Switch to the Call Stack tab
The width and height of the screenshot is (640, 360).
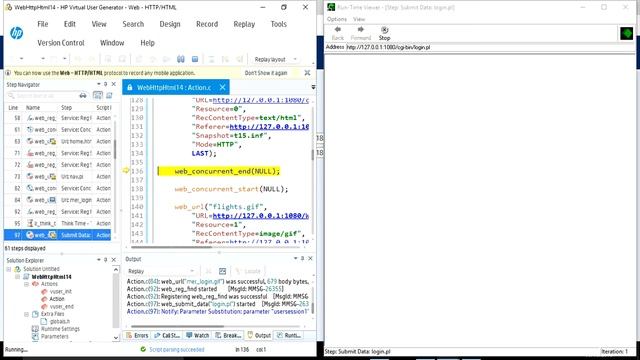pyautogui.click(x=167, y=336)
